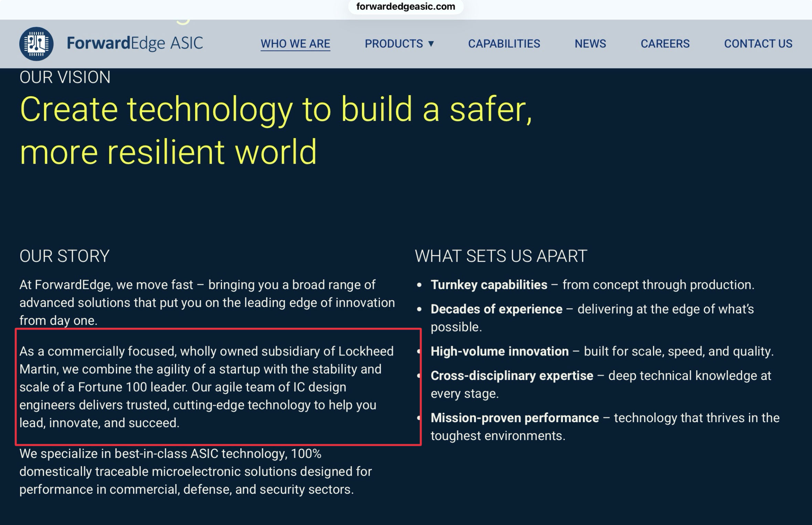
Task: Click the 'Cross-disciplinary expertise' bullet text
Action: tap(512, 376)
